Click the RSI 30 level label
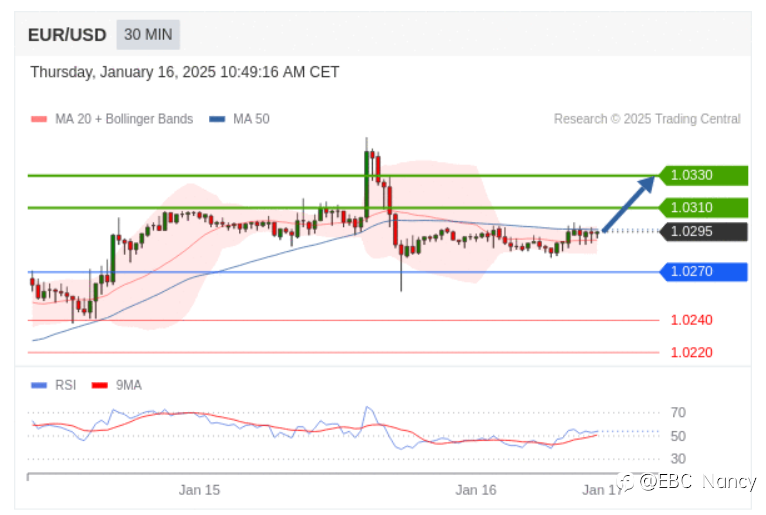Viewport: 766px width, 515px height. (678, 459)
